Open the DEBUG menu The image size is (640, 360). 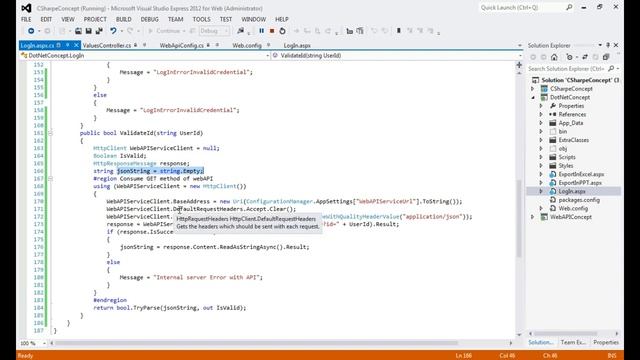pyautogui.click(x=149, y=19)
